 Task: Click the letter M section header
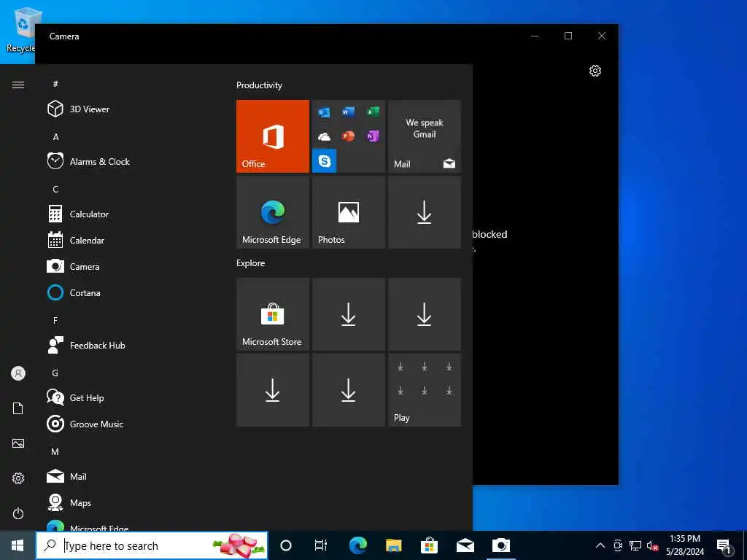click(55, 451)
